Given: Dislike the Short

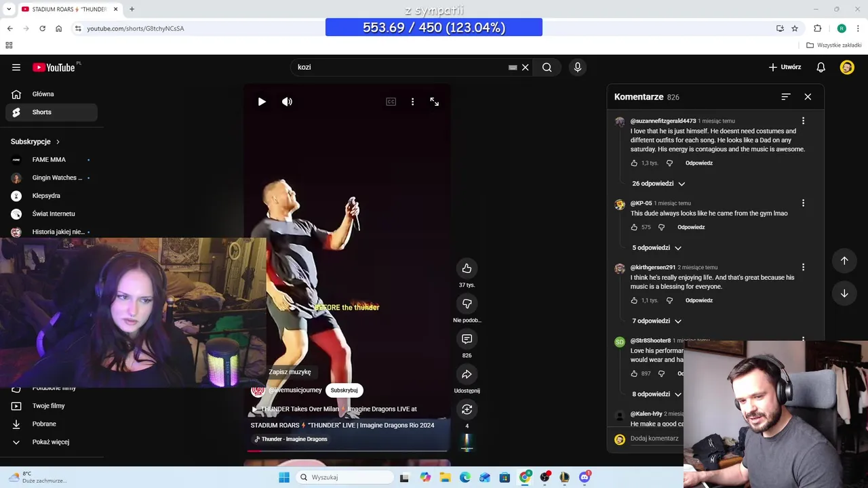Looking at the screenshot, I should click(x=467, y=304).
